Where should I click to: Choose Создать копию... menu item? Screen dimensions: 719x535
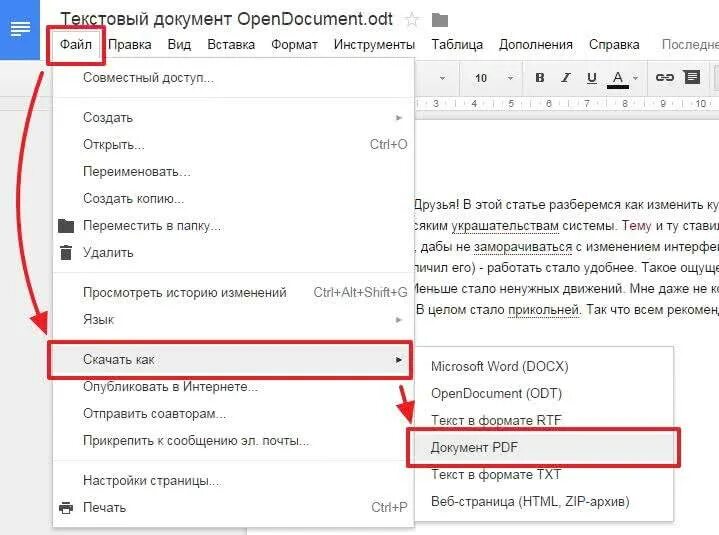click(233, 199)
